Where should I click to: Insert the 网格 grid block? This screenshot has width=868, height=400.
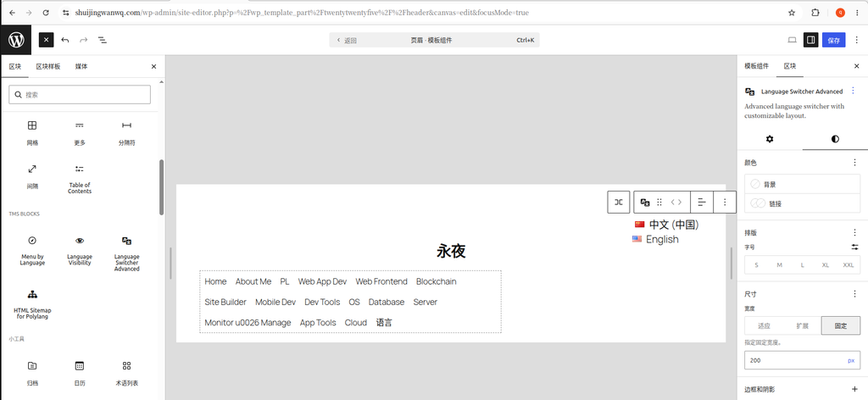(32, 133)
